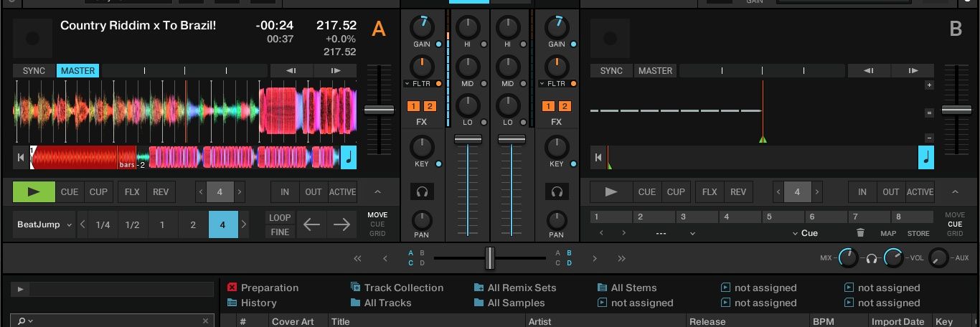Open the History folder favorite
Screen dimensions: 980x327
click(x=252, y=303)
